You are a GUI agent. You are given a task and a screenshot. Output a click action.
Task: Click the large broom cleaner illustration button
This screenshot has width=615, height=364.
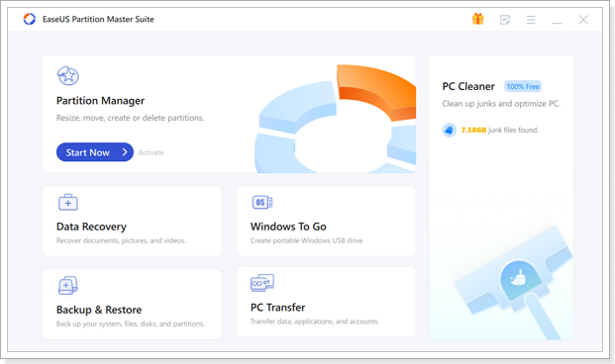coord(520,279)
